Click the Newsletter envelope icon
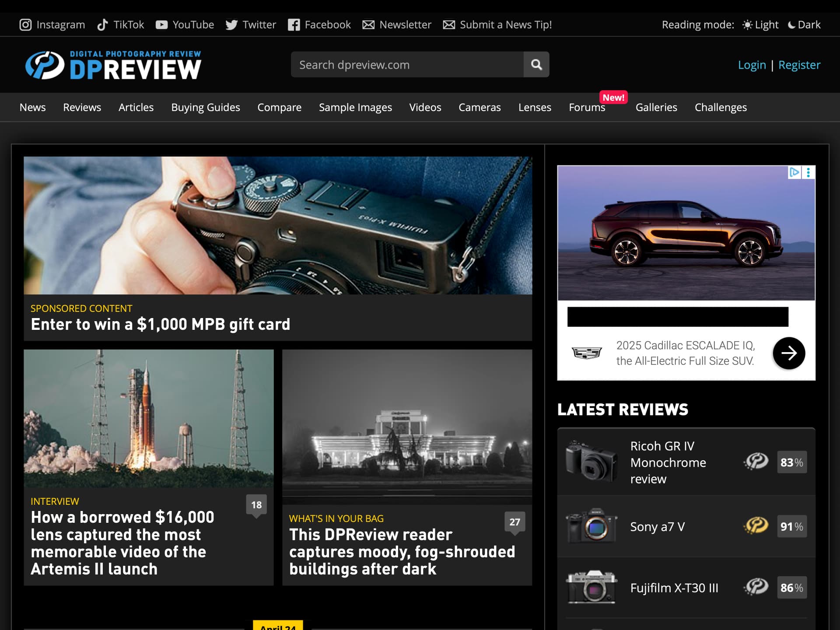The height and width of the screenshot is (630, 840). [x=368, y=25]
